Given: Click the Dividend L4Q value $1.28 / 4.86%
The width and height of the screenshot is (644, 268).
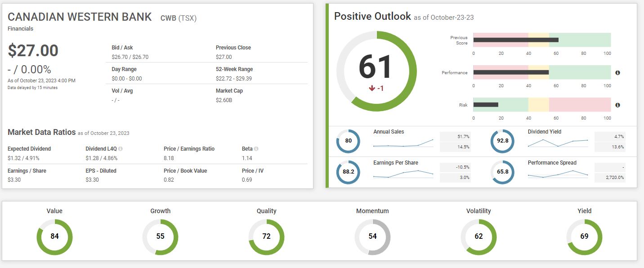Looking at the screenshot, I should coord(101,158).
